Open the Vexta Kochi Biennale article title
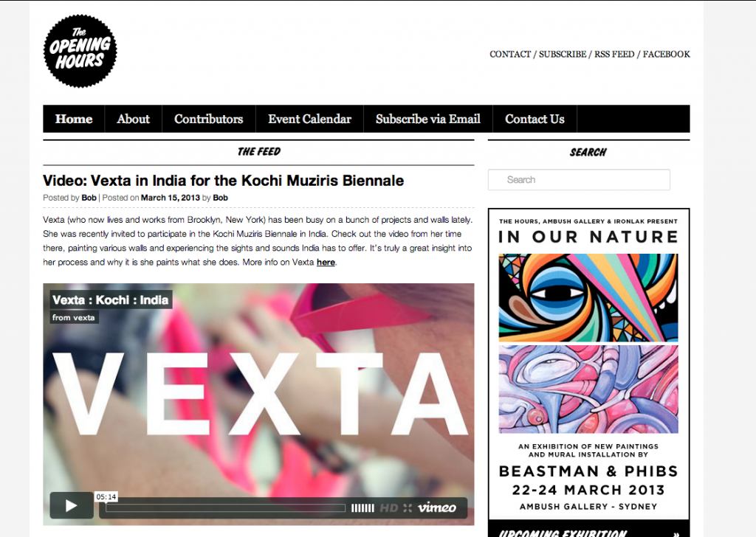This screenshot has width=756, height=537. [x=223, y=181]
